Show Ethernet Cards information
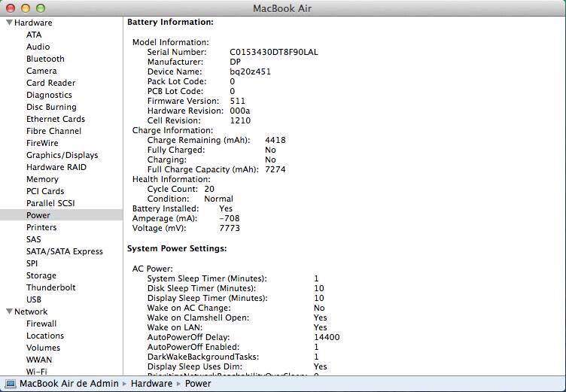 (x=56, y=119)
